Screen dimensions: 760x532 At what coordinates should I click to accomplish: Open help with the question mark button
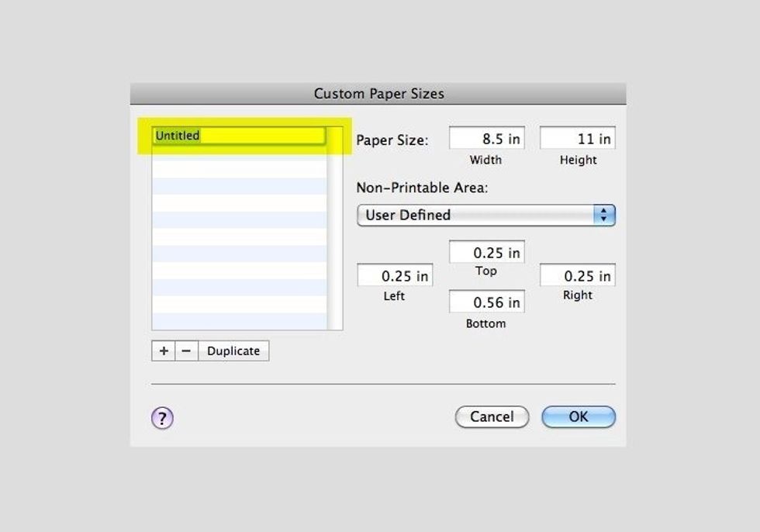pos(162,418)
